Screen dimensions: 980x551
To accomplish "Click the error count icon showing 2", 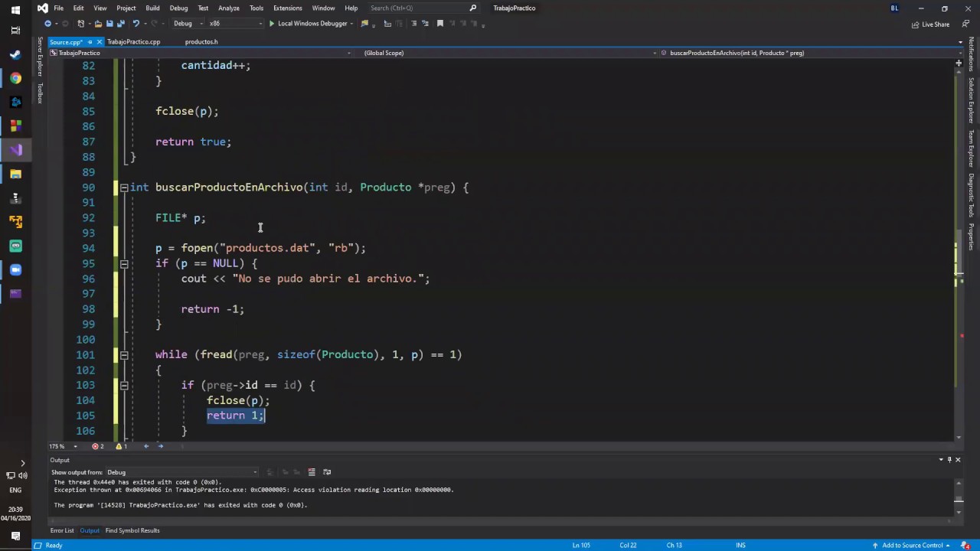I will (97, 446).
